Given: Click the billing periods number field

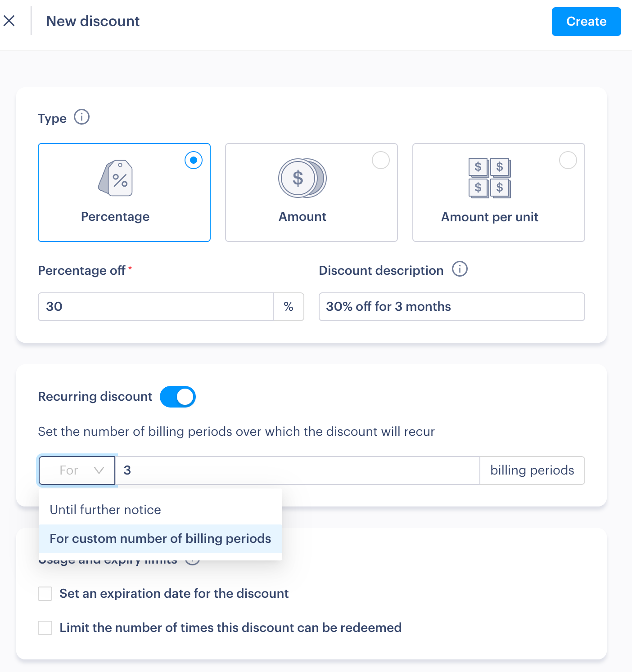Looking at the screenshot, I should [x=298, y=470].
